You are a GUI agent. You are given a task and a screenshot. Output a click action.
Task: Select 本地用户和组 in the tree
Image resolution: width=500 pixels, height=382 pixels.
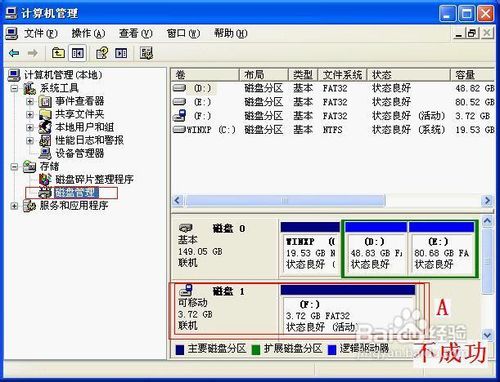point(85,127)
